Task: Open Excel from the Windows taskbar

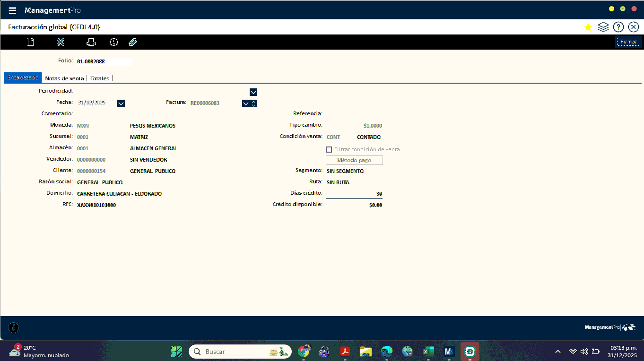Action: click(x=428, y=352)
